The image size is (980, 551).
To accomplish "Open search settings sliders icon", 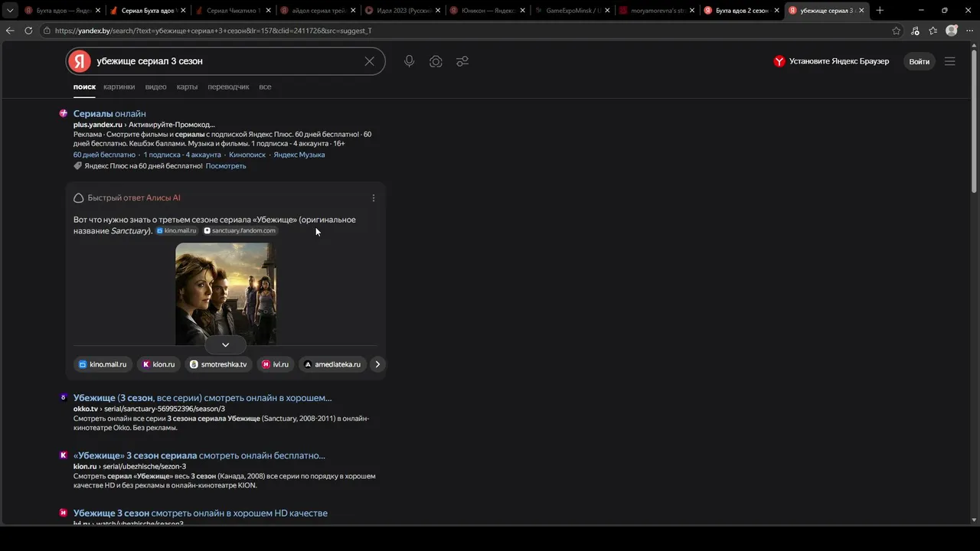I will [462, 61].
